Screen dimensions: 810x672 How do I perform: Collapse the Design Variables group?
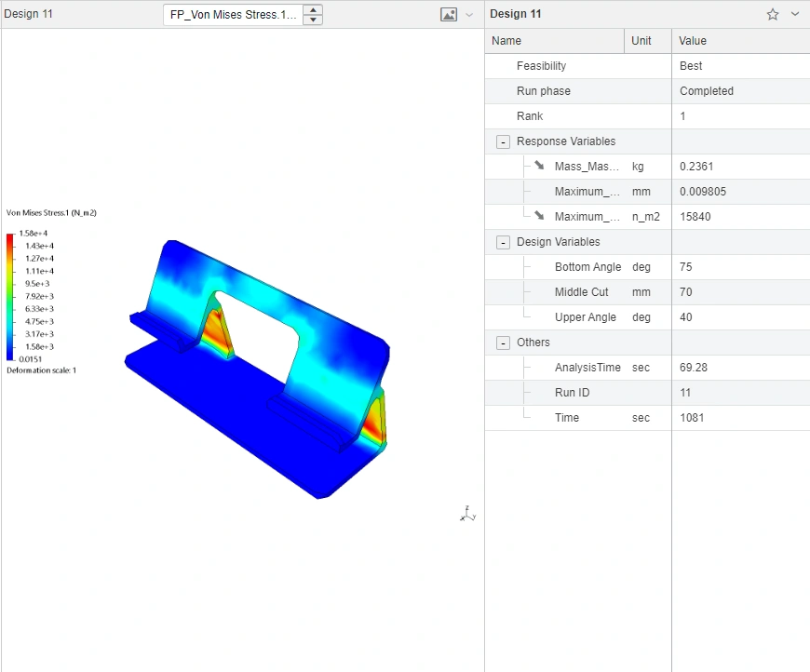503,242
